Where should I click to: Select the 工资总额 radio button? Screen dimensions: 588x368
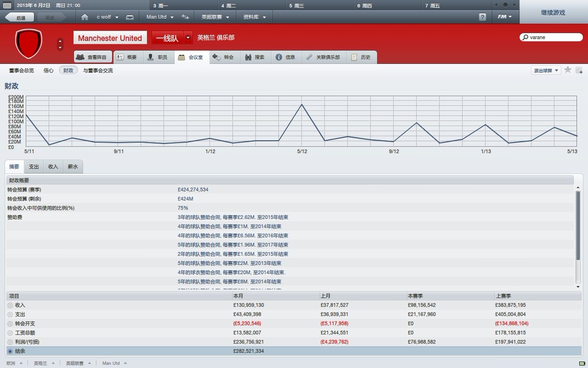(x=10, y=333)
